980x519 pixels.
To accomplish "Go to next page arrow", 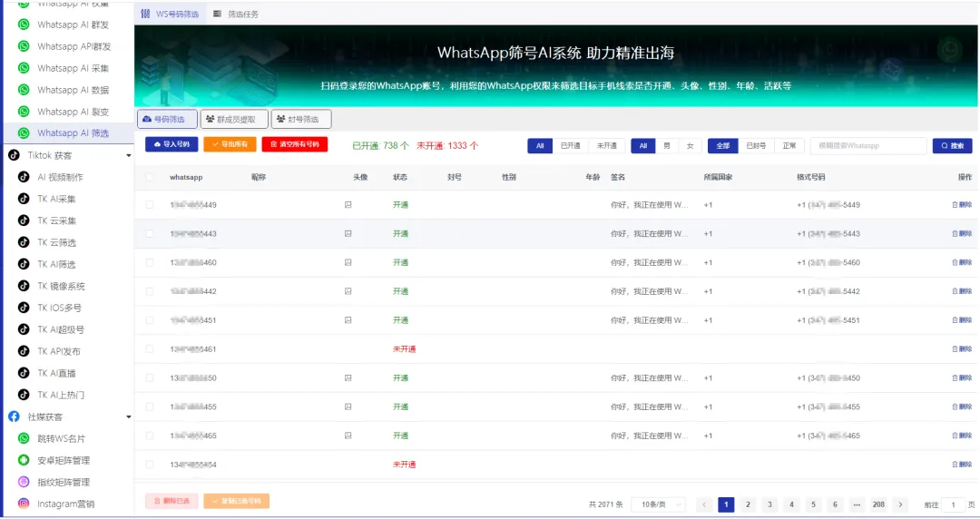I will click(900, 504).
